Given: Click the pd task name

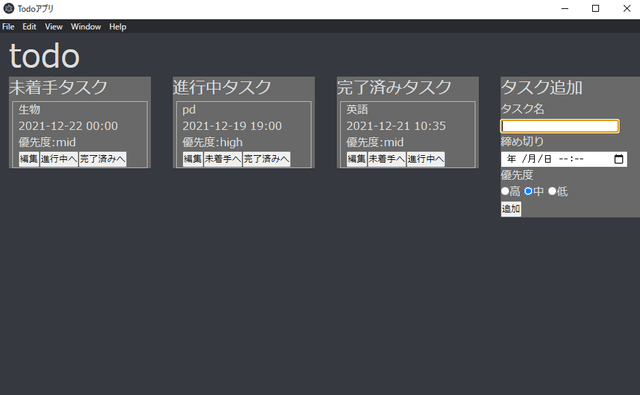Looking at the screenshot, I should 189,110.
